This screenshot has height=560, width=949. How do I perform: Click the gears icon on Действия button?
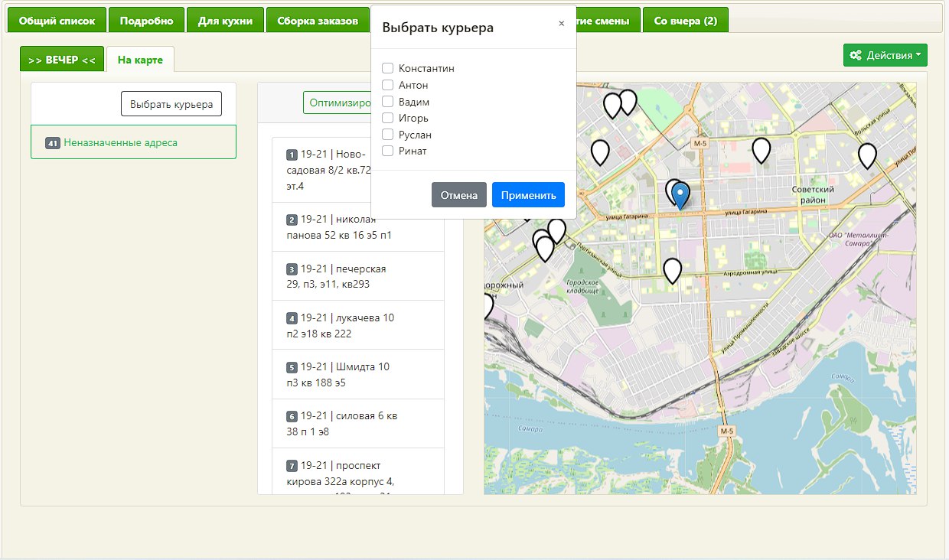[856, 55]
